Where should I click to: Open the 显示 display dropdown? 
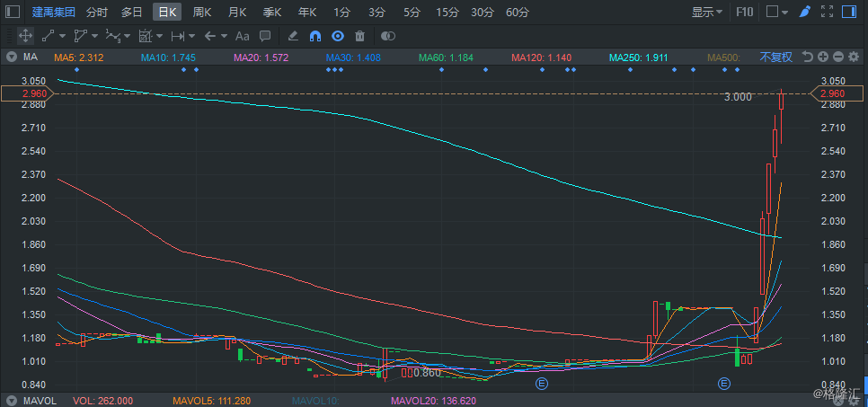click(708, 12)
